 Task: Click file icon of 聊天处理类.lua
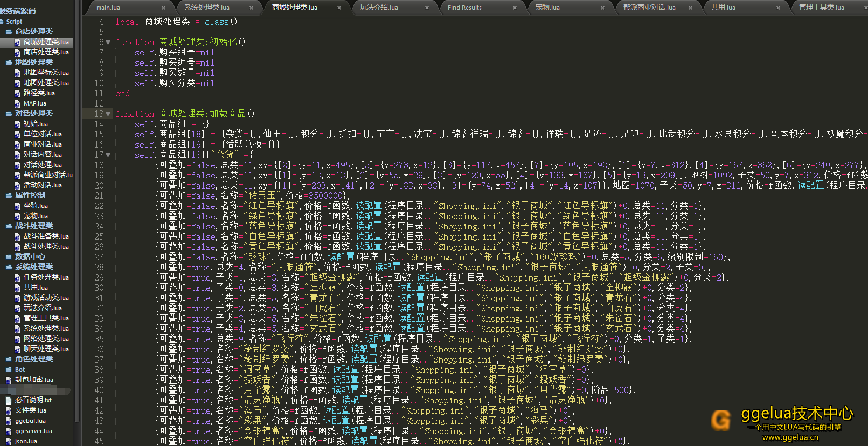pyautogui.click(x=17, y=349)
